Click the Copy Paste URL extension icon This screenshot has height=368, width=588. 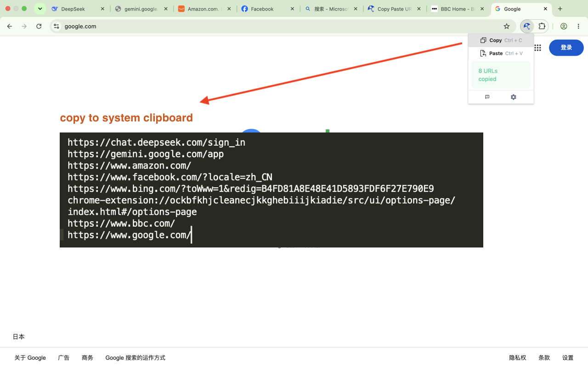[527, 26]
